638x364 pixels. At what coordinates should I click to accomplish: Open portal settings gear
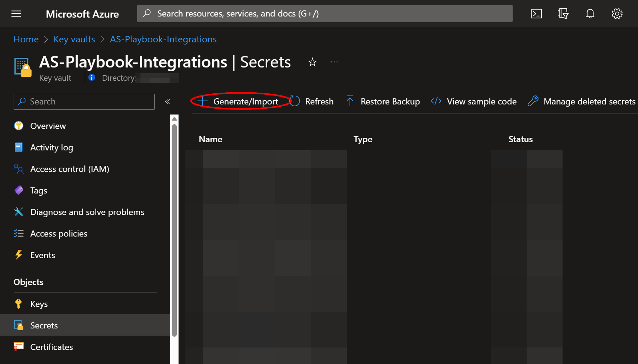click(617, 14)
